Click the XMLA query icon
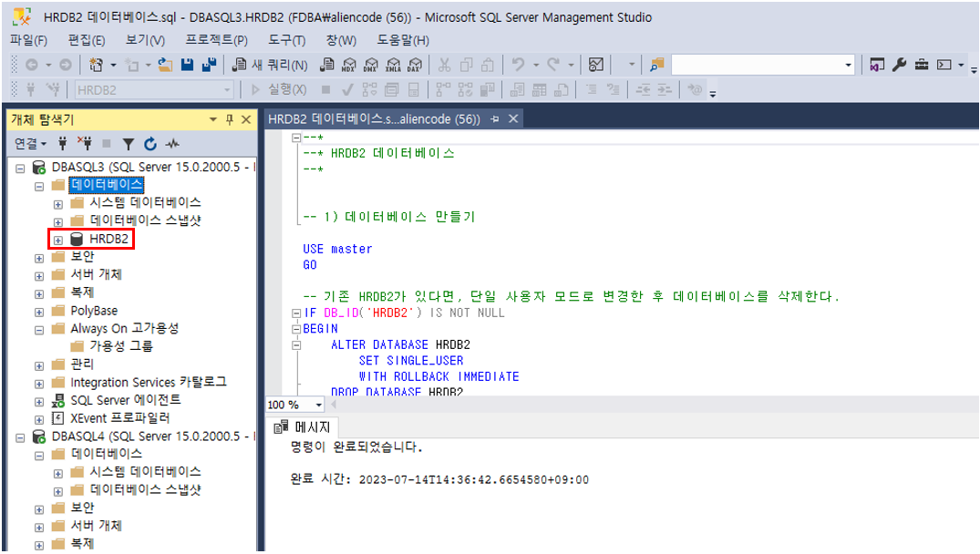Screen dimensions: 980x554 click(393, 65)
